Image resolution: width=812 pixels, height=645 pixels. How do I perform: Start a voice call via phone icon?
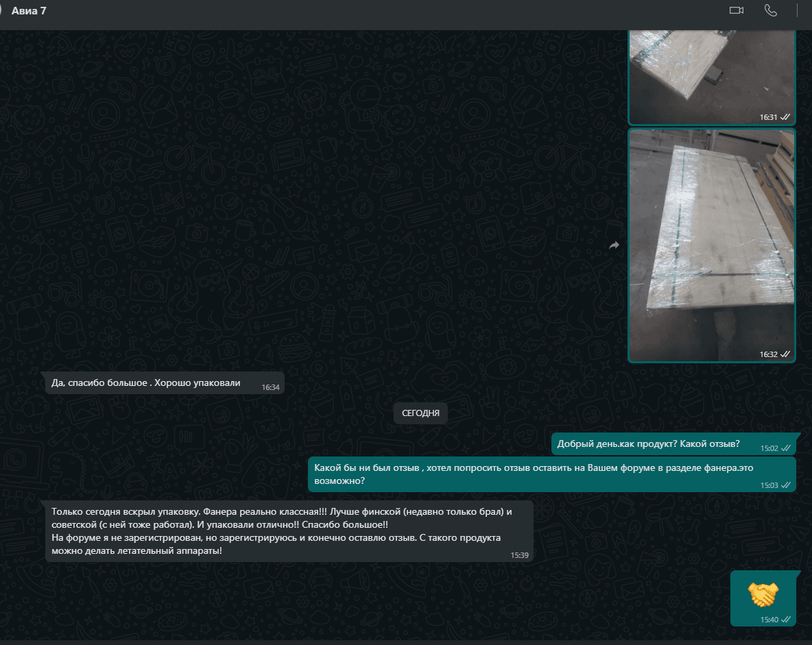[x=770, y=10]
